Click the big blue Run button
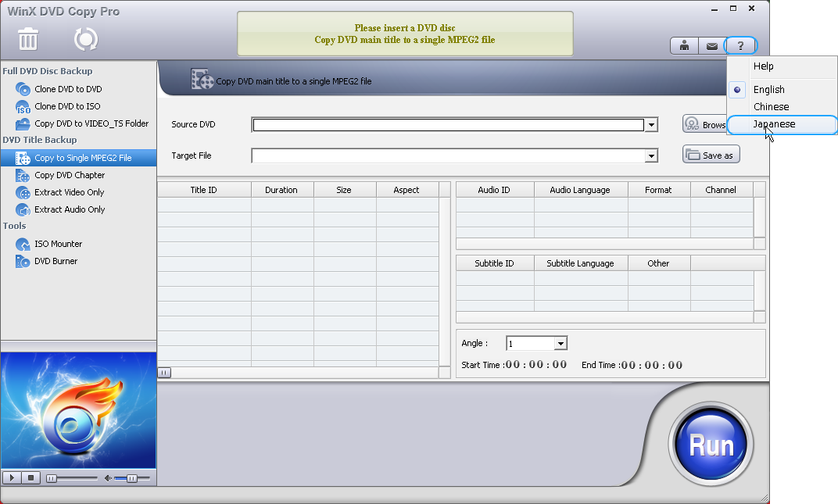838x504 pixels. coord(711,444)
